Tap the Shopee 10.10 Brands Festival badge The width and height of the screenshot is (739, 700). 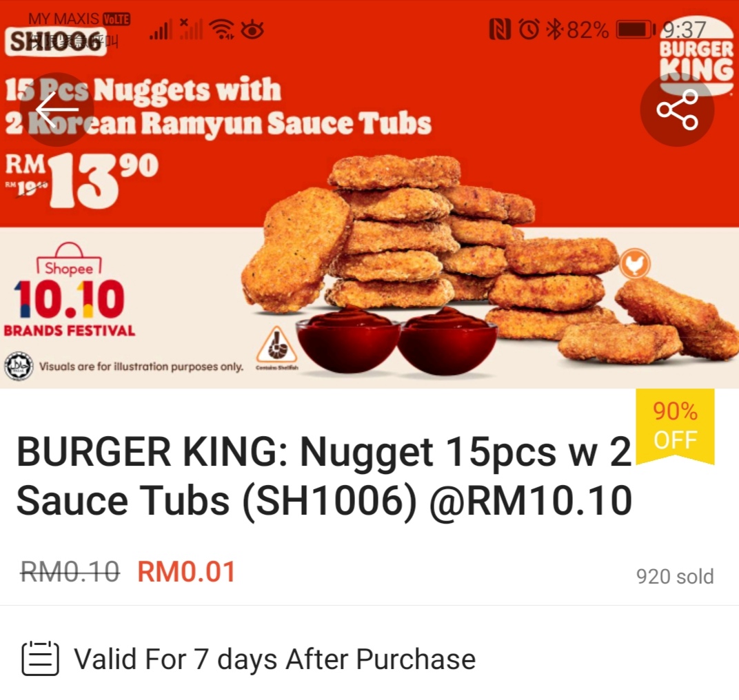[x=69, y=289]
